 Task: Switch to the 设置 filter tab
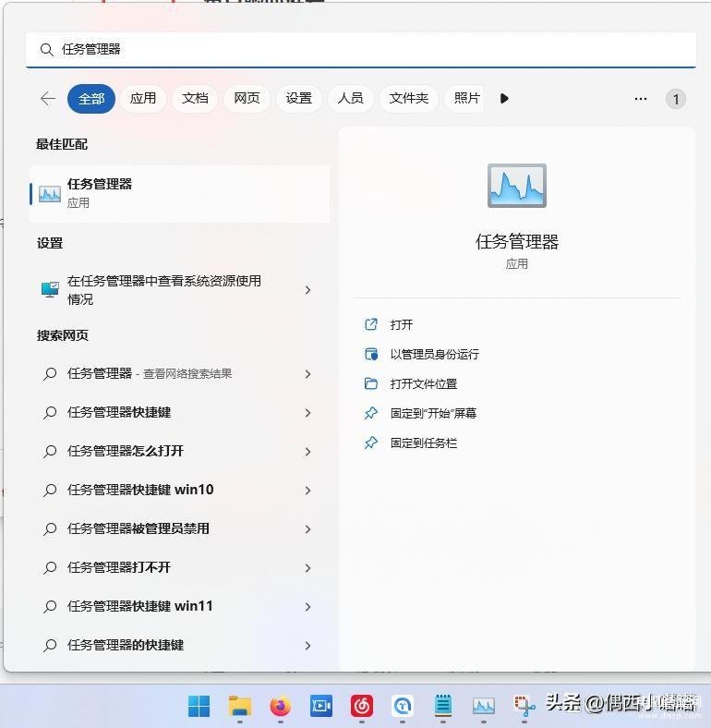click(298, 99)
